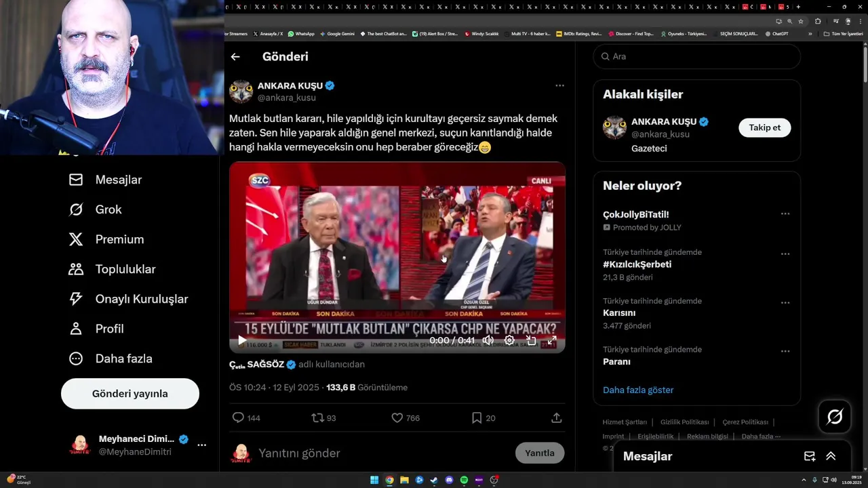Open Profil from the left sidebar

(x=96, y=329)
